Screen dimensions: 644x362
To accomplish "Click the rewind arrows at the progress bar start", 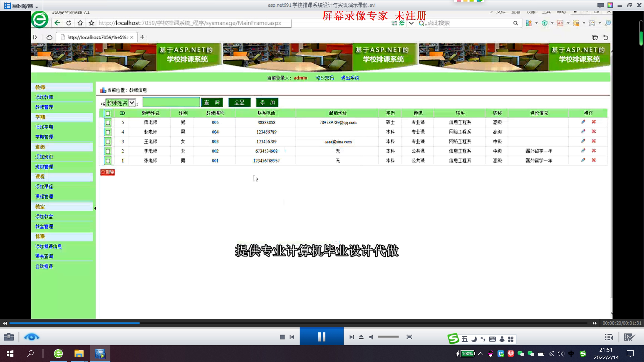I will click(5, 323).
